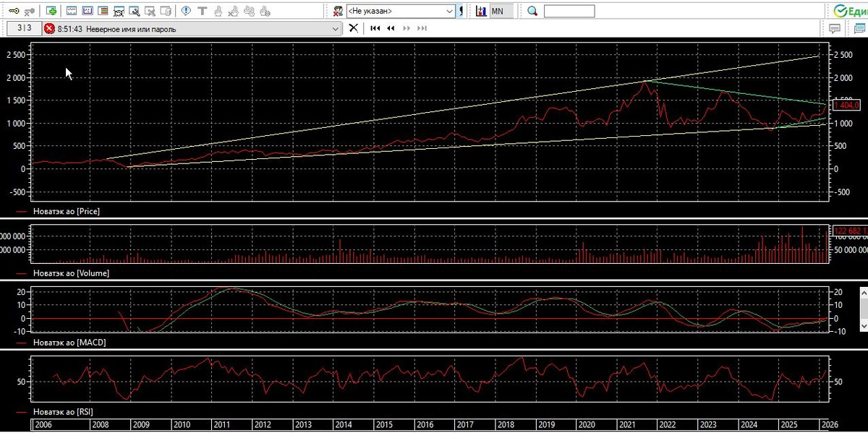868x433 pixels.
Task: Click the 'Новатэк ао [MACD]' legend label
Action: point(69,343)
